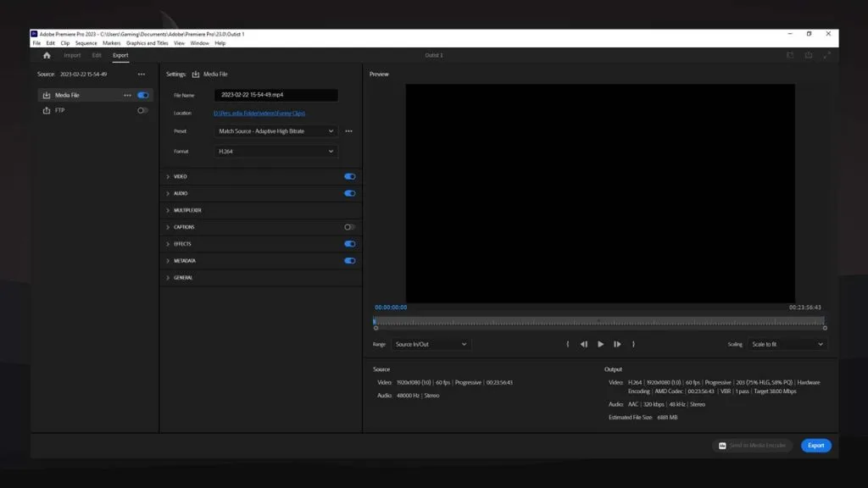Open Media File destination options dots
Screen dimensions: 868x488
click(x=127, y=95)
